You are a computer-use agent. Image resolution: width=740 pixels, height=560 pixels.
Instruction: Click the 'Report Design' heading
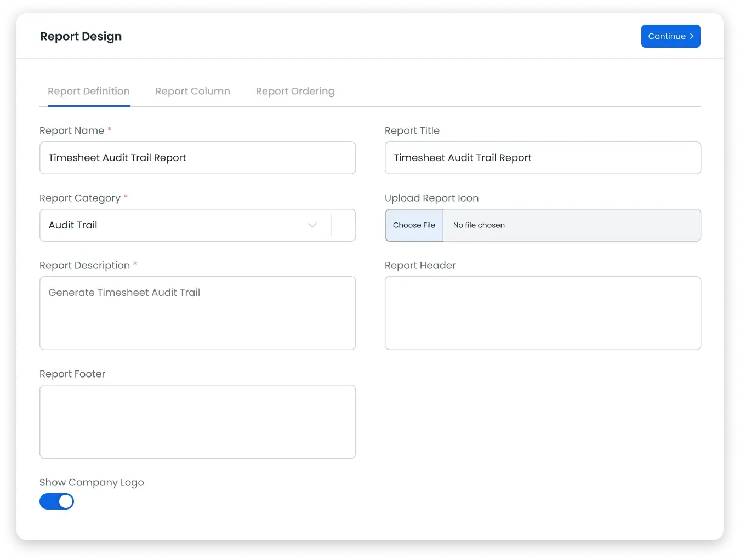[x=81, y=36]
